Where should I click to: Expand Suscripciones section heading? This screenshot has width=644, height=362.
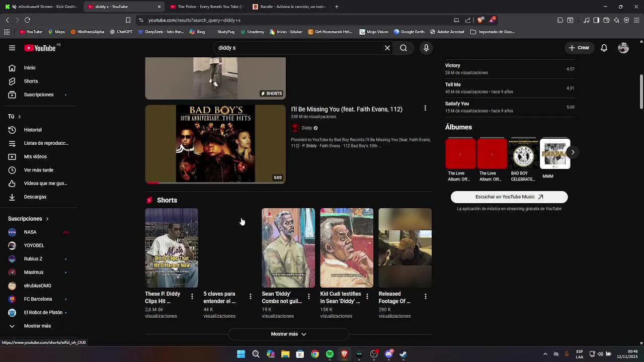pyautogui.click(x=28, y=219)
